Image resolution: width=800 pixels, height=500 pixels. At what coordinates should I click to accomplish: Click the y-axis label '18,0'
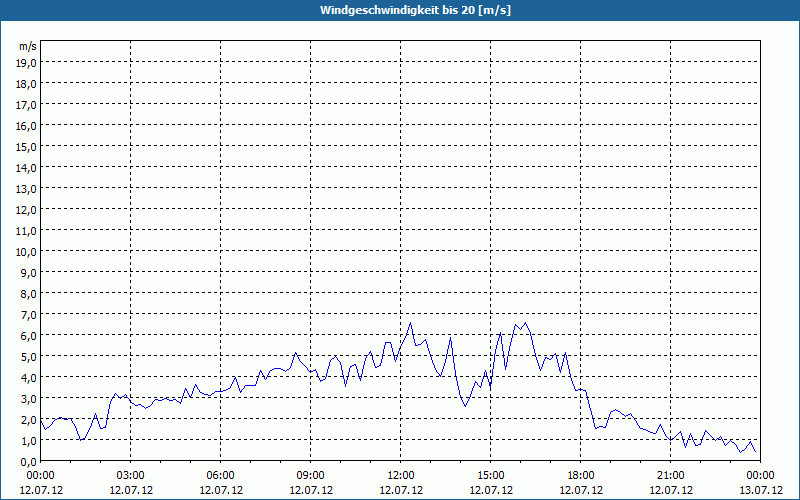[x=27, y=84]
